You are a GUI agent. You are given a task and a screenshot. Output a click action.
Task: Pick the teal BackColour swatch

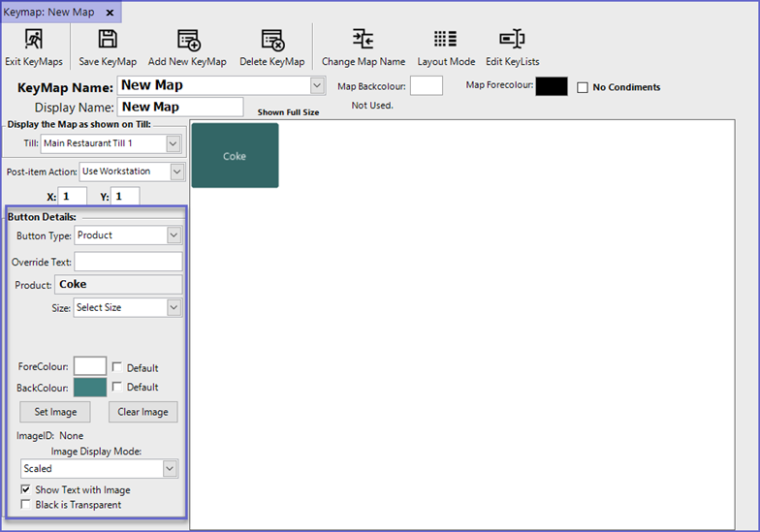90,387
